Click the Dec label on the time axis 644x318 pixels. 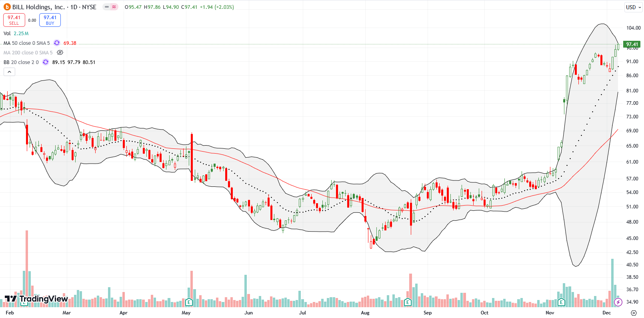[x=607, y=313]
